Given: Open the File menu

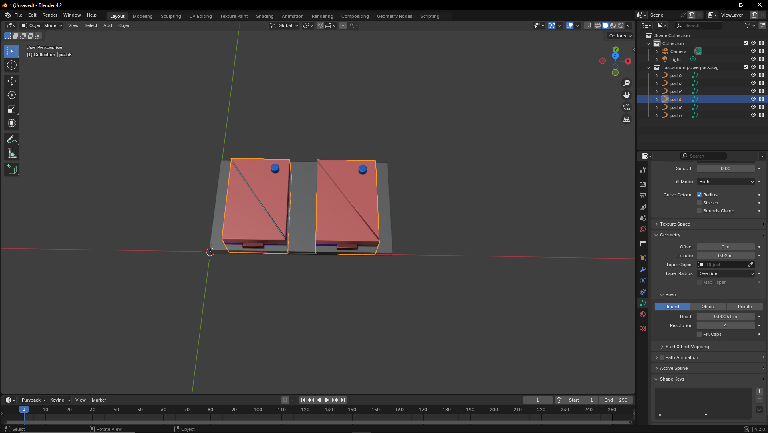Looking at the screenshot, I should pos(19,15).
